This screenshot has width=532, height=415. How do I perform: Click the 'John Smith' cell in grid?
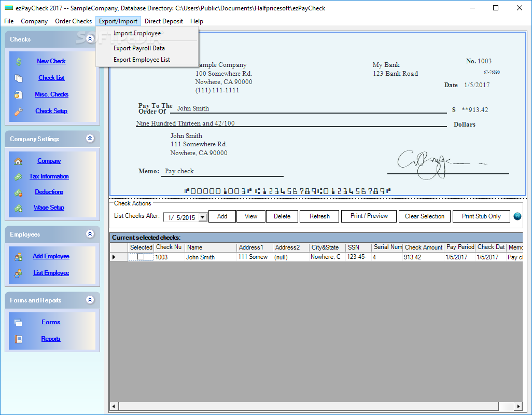click(211, 257)
